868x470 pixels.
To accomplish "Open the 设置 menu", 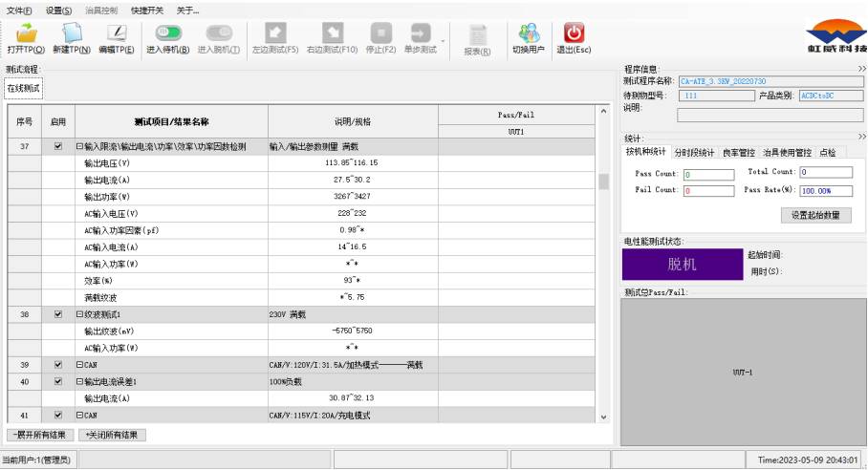I will coord(58,11).
